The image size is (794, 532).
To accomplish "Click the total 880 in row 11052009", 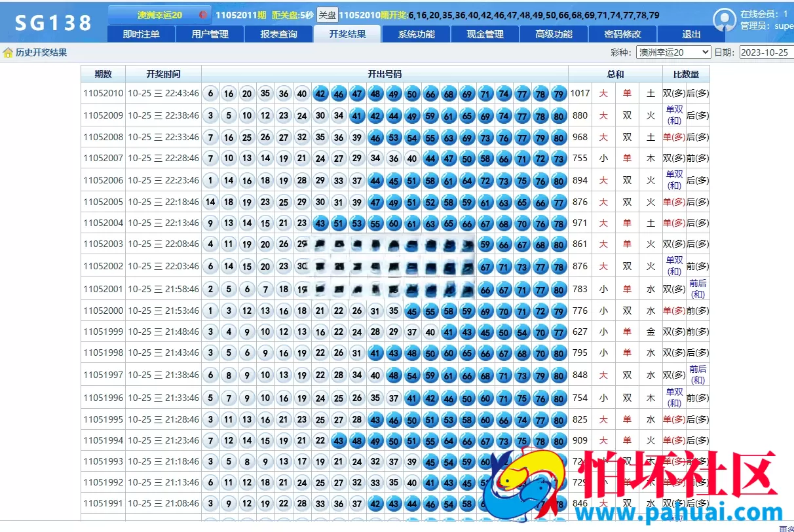I will tap(580, 115).
